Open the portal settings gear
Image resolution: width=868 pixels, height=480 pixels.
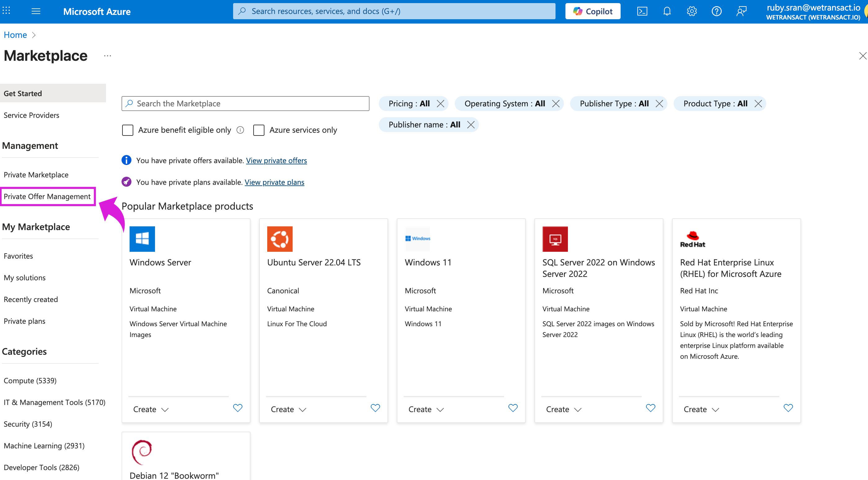[691, 11]
